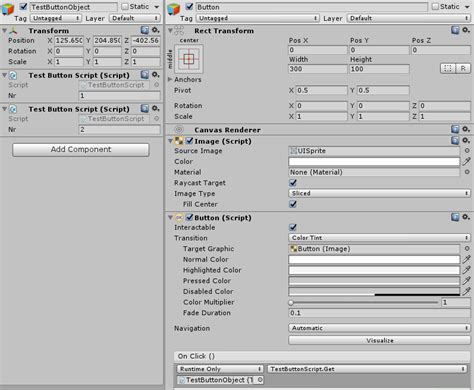The width and height of the screenshot is (474, 390).
Task: Open gear menu of second Test Button Script
Action: [155, 109]
